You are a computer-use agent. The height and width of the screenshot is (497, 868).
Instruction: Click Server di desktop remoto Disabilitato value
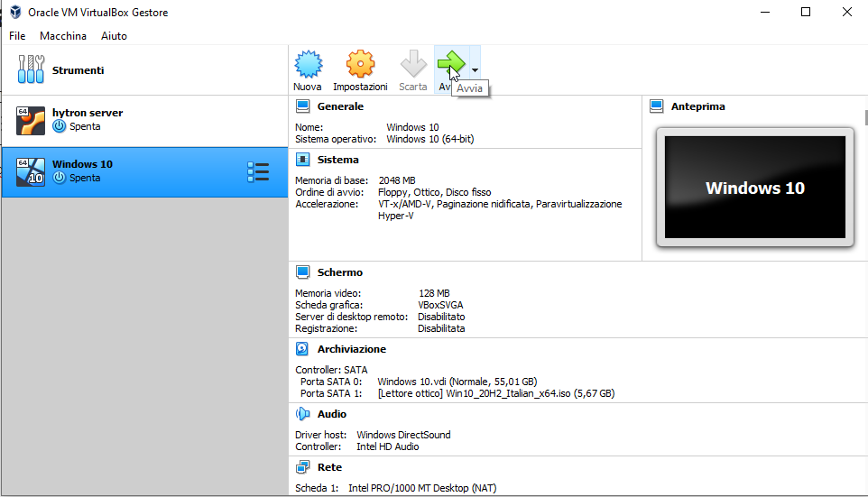[x=441, y=317]
